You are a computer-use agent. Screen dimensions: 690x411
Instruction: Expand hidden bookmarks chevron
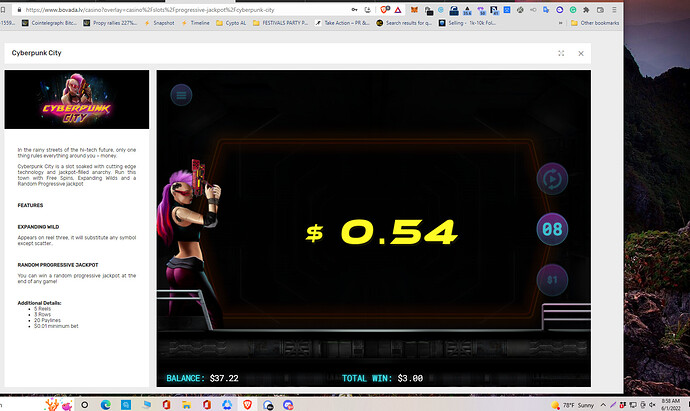pyautogui.click(x=561, y=23)
